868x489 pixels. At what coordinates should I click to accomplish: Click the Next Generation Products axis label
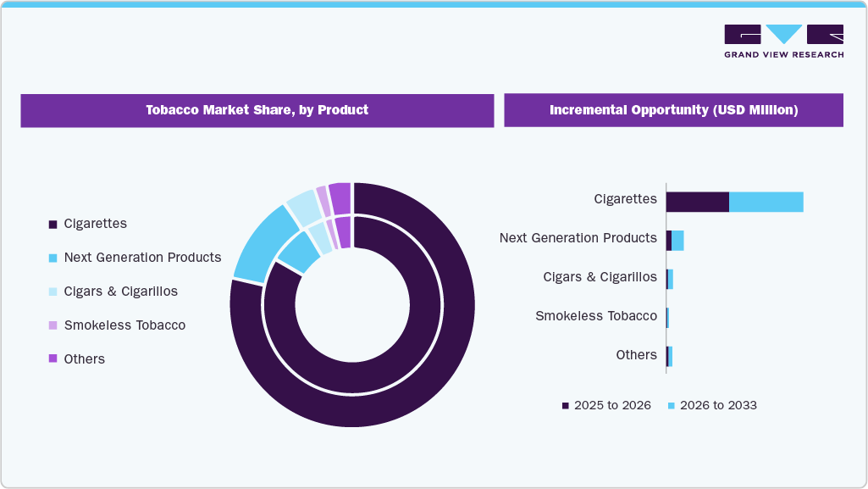(x=579, y=238)
